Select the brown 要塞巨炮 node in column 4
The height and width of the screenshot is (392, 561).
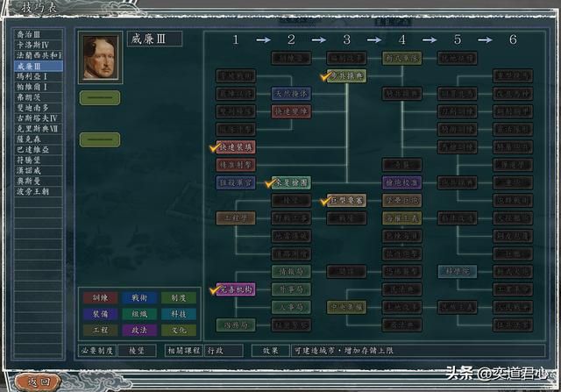[402, 201]
